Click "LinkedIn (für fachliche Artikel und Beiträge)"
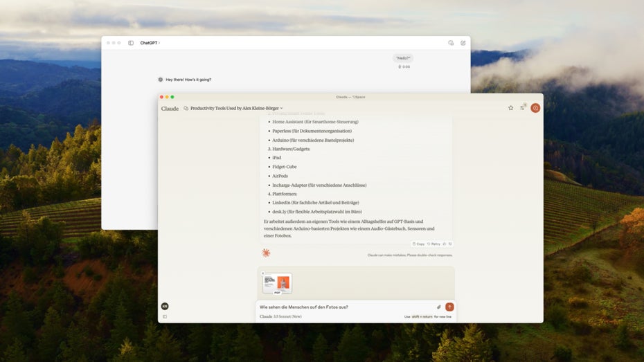Screen dimensions: 644x362 tap(316, 202)
